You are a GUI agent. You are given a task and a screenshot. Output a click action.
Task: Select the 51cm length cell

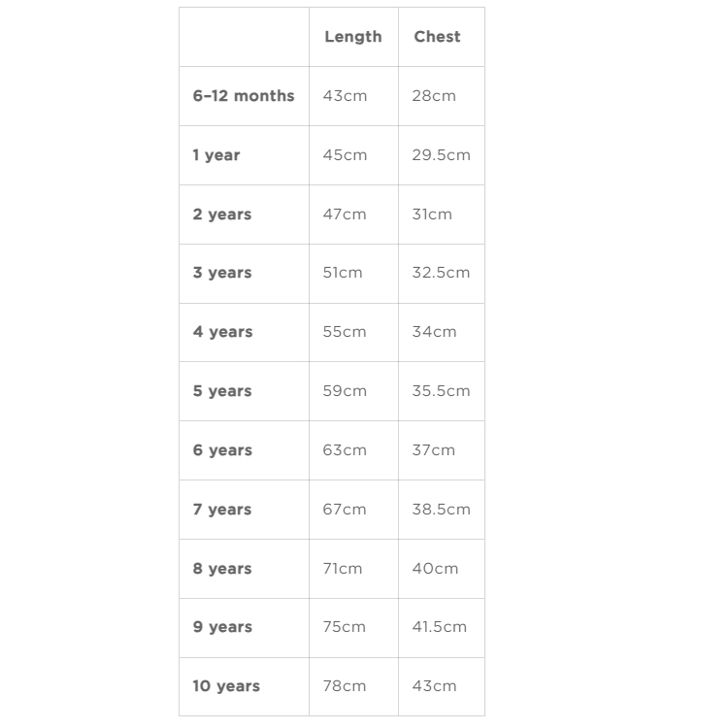pos(343,273)
